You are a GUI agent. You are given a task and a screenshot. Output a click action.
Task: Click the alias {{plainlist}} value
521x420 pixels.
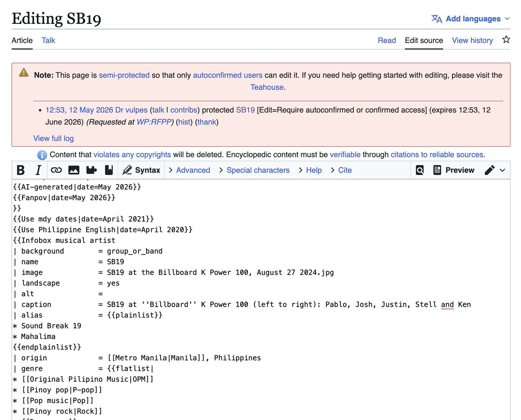(x=135, y=315)
